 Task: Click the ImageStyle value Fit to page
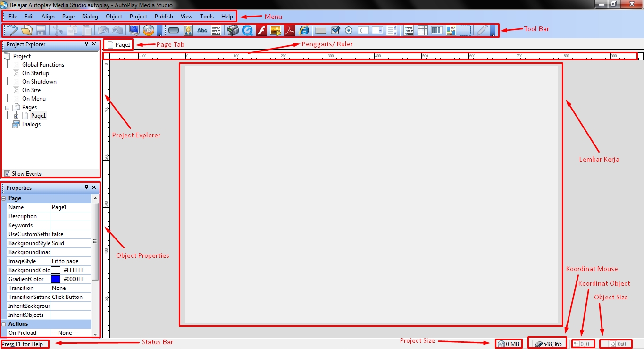tap(71, 261)
